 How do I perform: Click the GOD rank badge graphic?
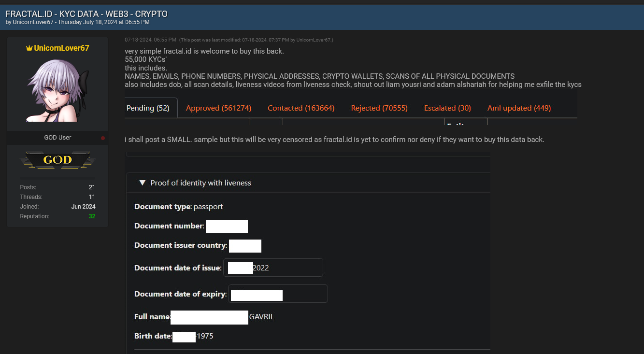coord(57,159)
